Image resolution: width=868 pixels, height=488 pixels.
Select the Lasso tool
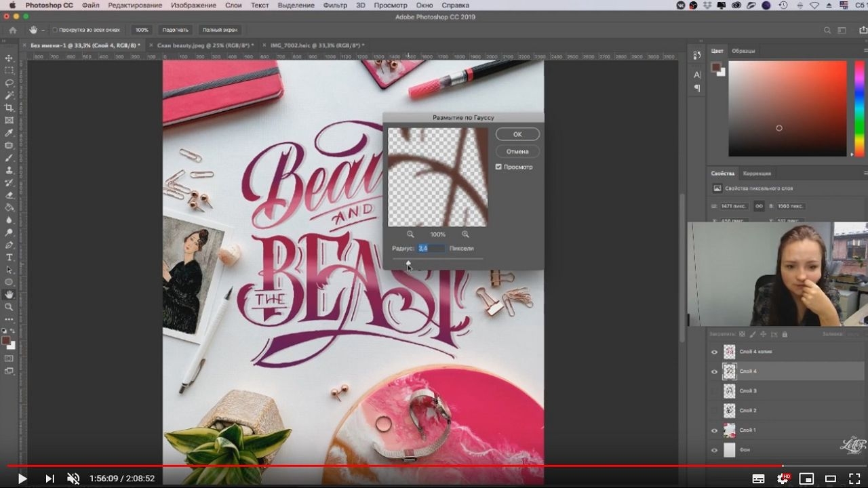[9, 83]
